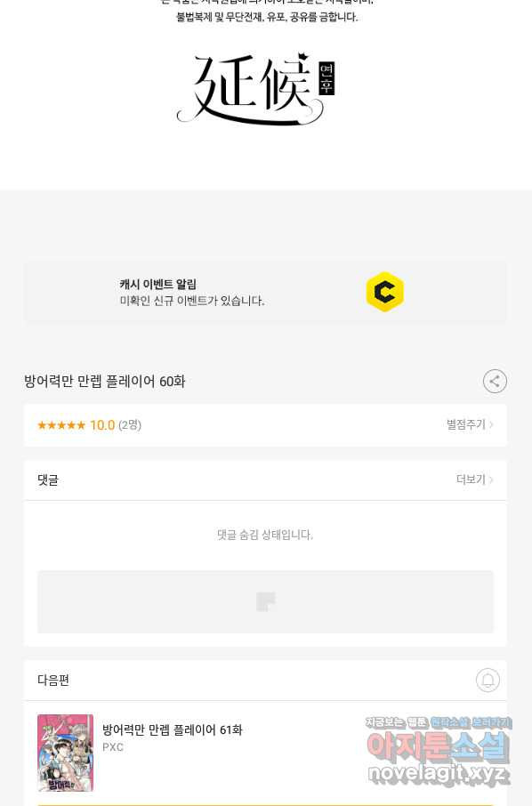
Task: Click the PXC author label
Action: click(113, 747)
